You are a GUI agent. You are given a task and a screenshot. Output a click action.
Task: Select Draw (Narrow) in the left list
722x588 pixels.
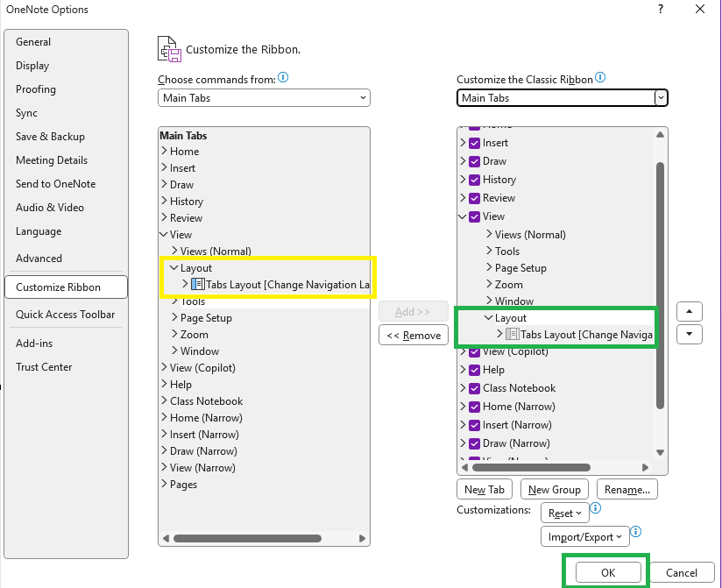203,451
